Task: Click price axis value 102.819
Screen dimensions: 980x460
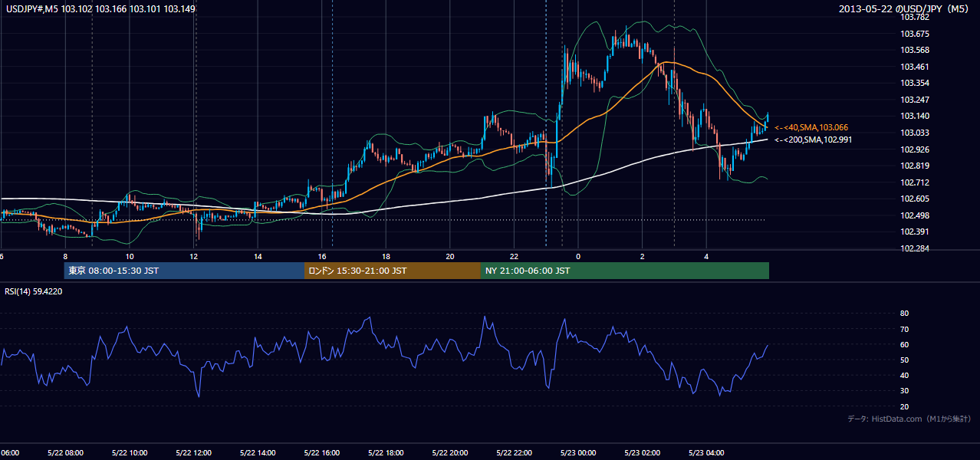Action: click(915, 166)
